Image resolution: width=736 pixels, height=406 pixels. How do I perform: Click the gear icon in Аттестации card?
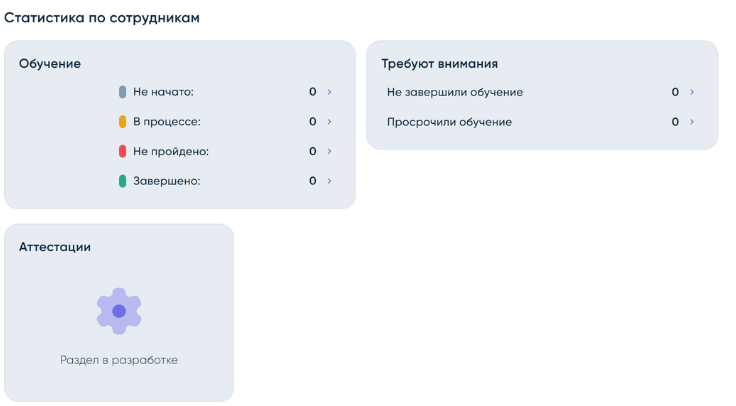(x=119, y=311)
